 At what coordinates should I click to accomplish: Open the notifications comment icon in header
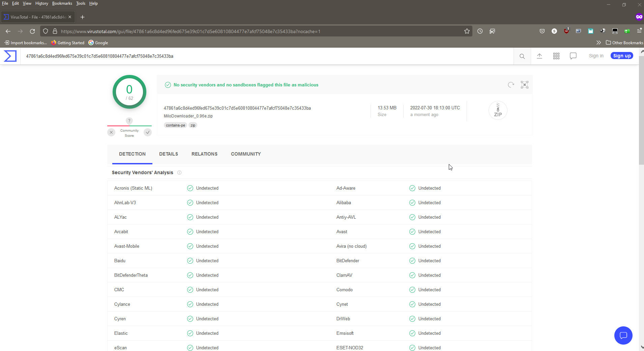[573, 56]
